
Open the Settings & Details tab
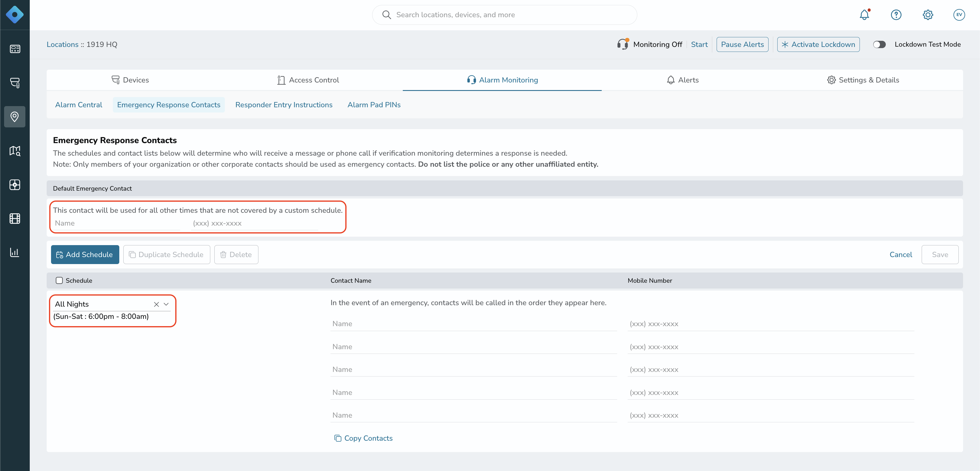click(863, 80)
